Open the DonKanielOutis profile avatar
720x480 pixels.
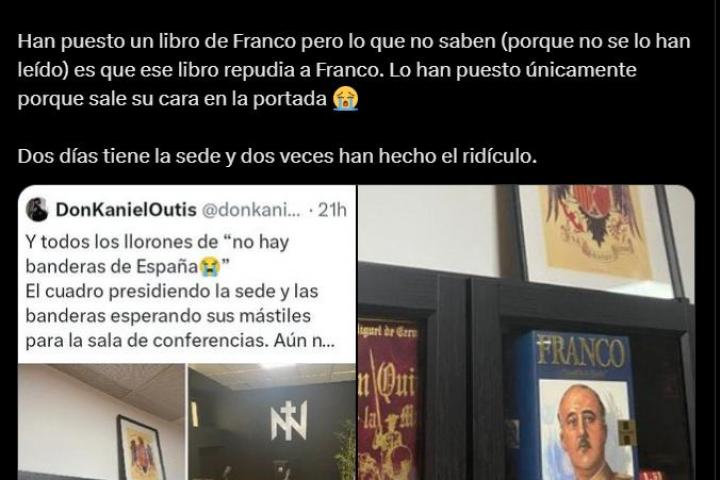(x=37, y=210)
